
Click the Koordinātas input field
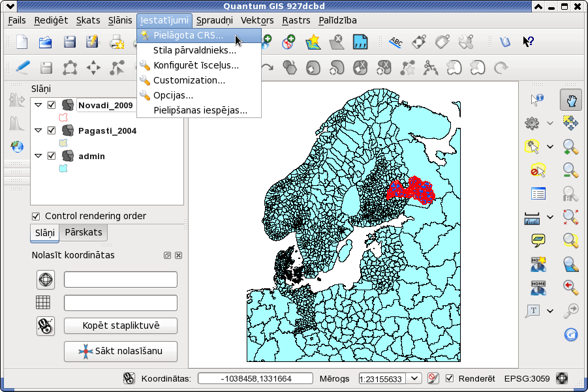(255, 378)
